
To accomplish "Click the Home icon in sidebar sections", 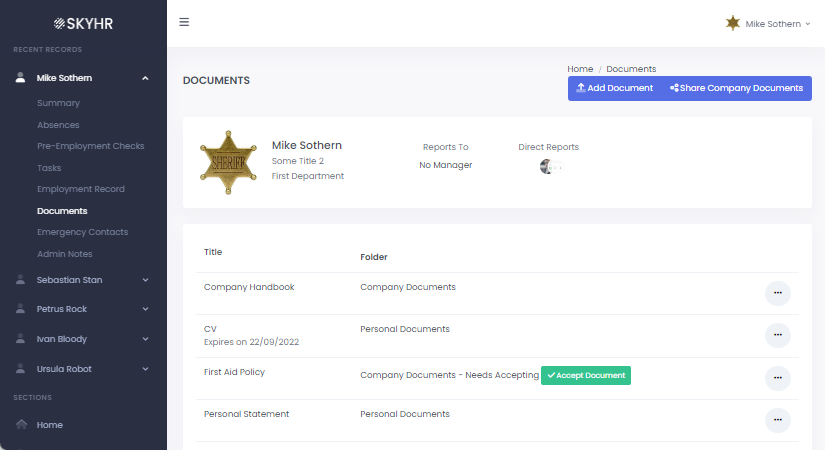I will click(x=21, y=425).
